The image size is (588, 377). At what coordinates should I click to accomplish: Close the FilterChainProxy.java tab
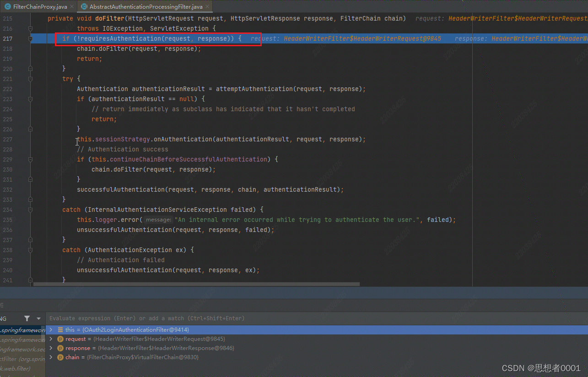pyautogui.click(x=72, y=7)
